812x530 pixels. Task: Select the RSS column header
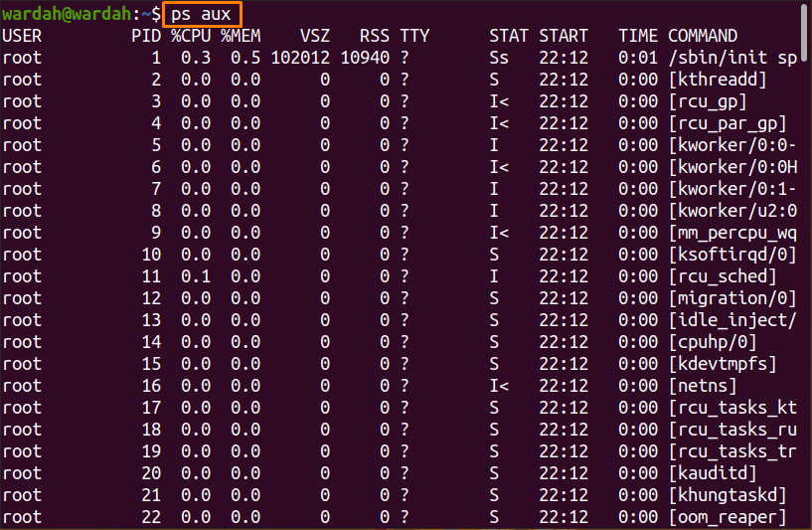(375, 36)
